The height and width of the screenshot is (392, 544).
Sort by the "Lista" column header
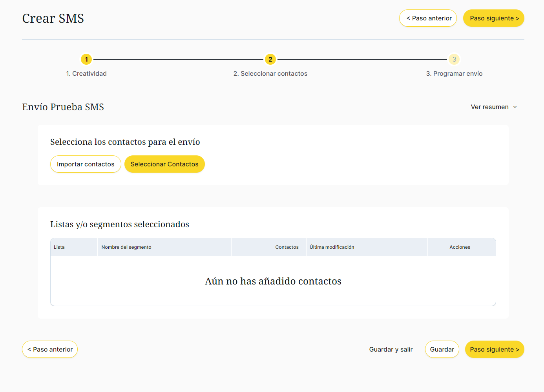[59, 247]
